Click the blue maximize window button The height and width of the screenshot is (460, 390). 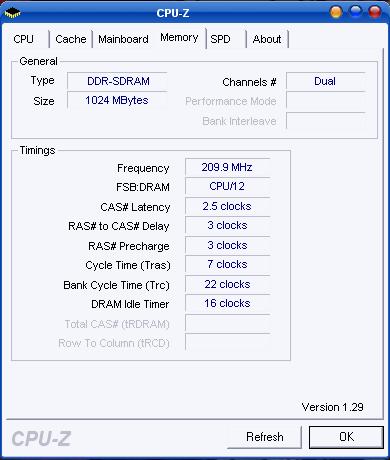(355, 12)
